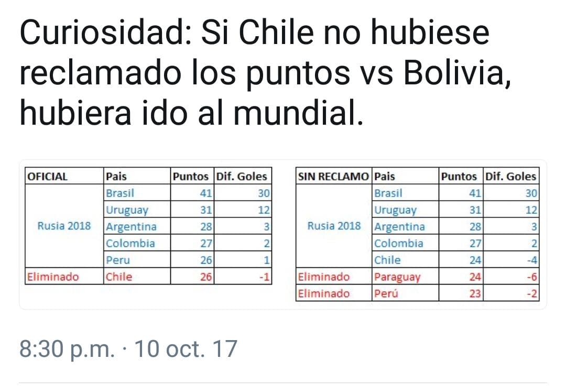Click the SIN RECLAMO header cell

click(x=333, y=177)
